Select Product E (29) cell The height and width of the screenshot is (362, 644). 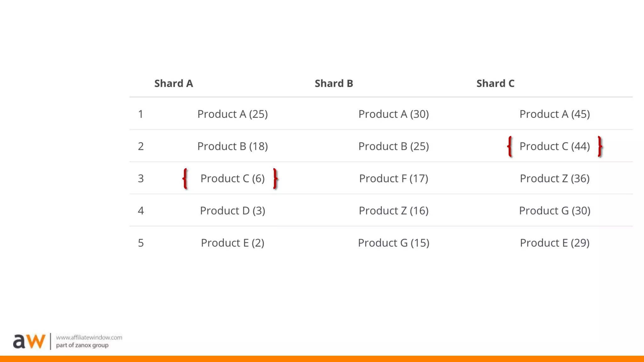point(554,243)
